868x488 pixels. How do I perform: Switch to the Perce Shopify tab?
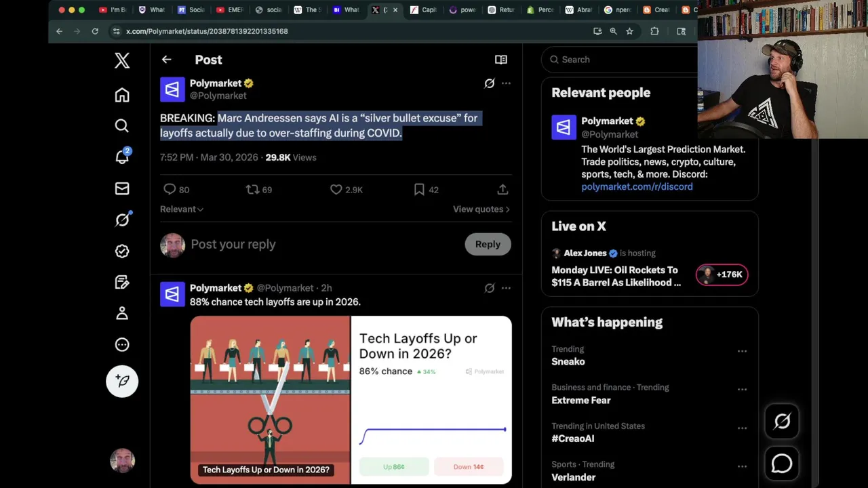(540, 9)
